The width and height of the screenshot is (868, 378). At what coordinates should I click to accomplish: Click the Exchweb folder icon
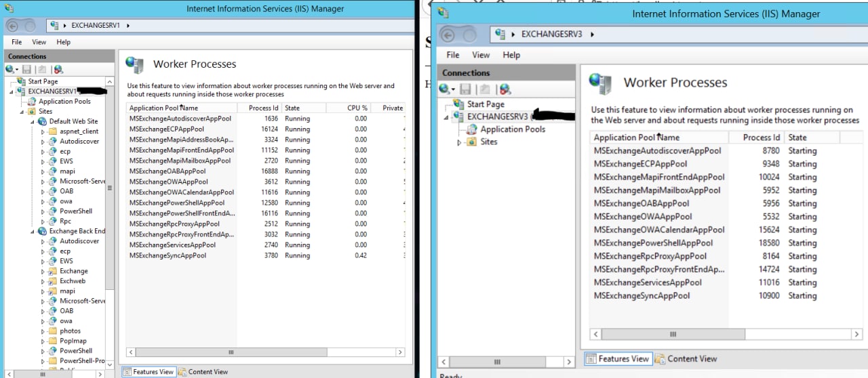pos(52,280)
